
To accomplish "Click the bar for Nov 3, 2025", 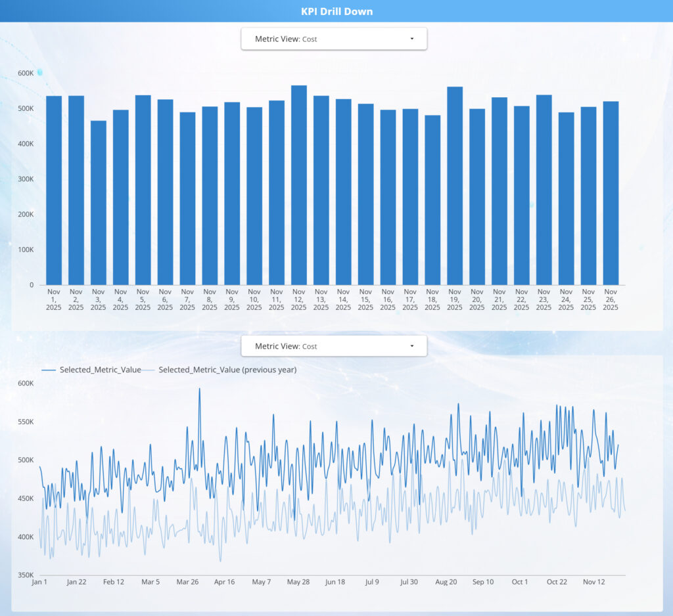I will (99, 202).
